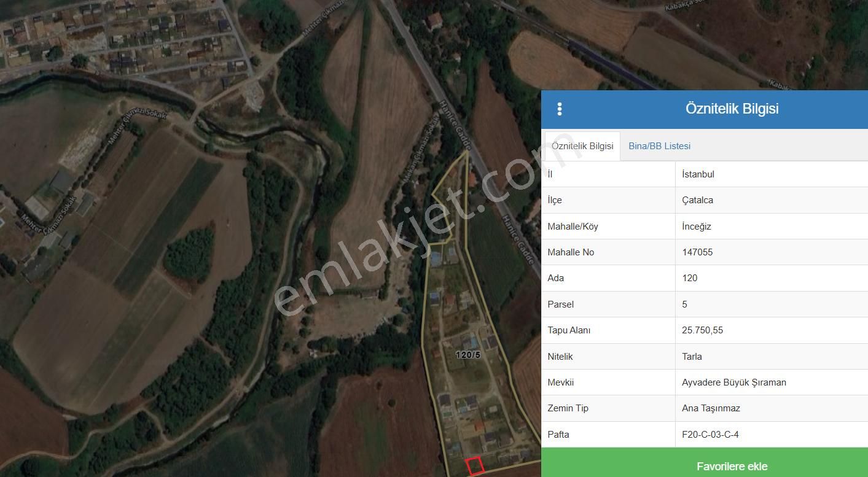Image resolution: width=868 pixels, height=477 pixels.
Task: Select the Zemin Tip Ana Taşınmaz row
Action: point(711,408)
